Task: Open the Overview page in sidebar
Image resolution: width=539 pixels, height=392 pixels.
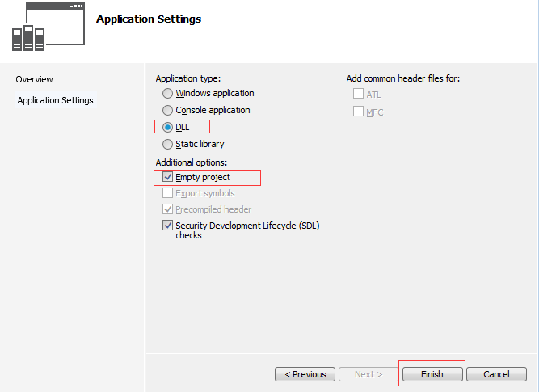Action: [x=34, y=79]
